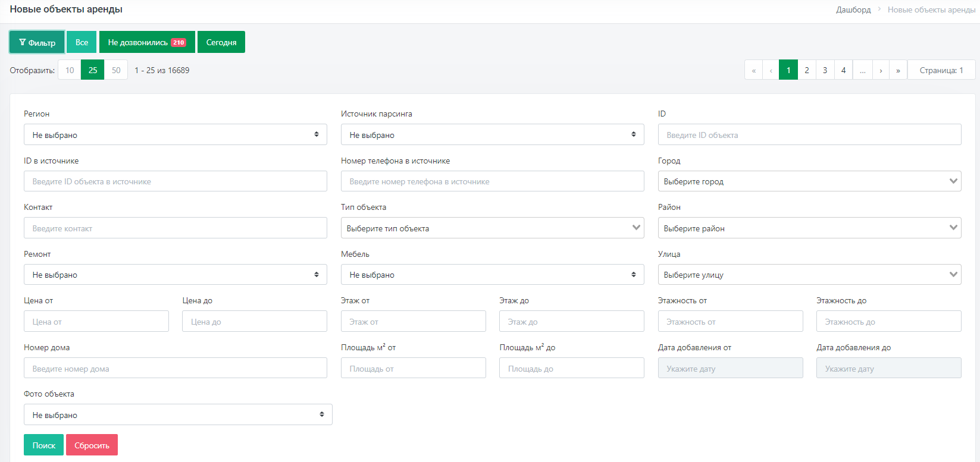980x462 pixels.
Task: Open the Район selector
Action: click(x=810, y=228)
